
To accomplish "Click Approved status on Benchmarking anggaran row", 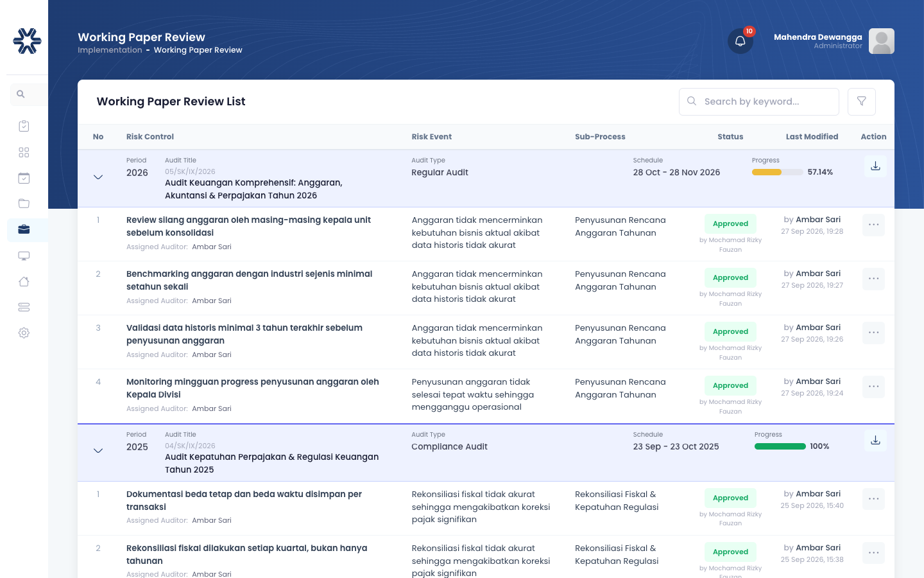I will [x=730, y=278].
